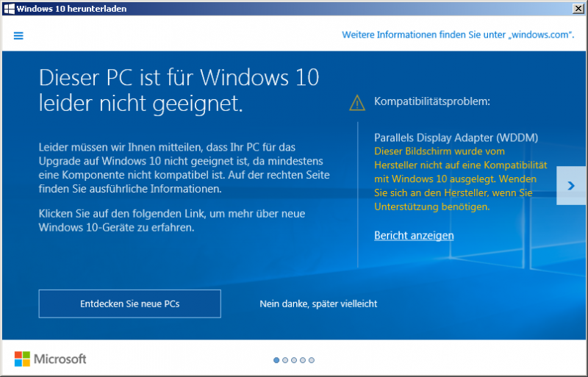Click the yellow warning triangle icon
588x377 pixels.
point(357,102)
